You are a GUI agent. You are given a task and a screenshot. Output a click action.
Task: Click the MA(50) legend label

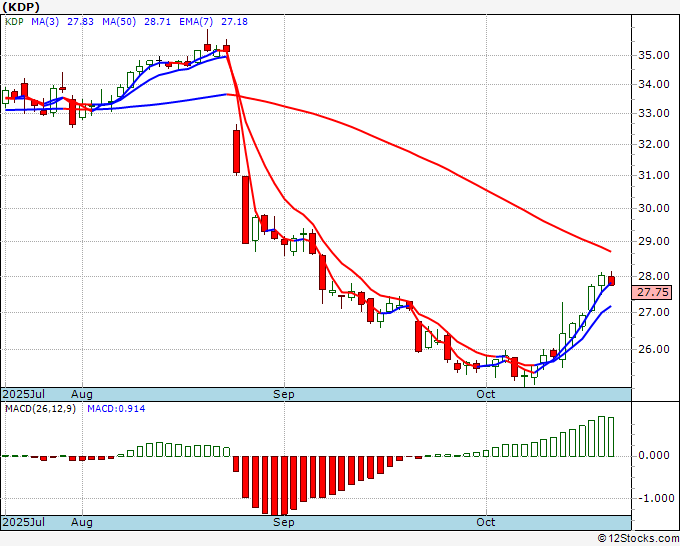(119, 22)
